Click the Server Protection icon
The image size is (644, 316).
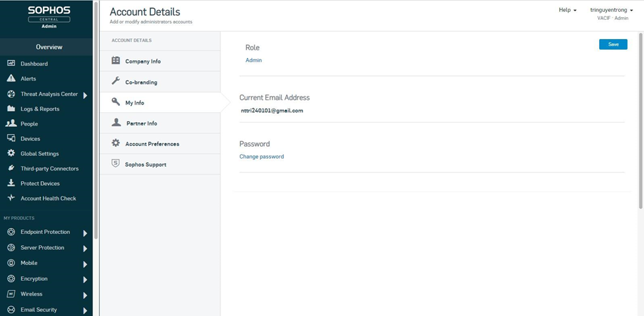[11, 247]
